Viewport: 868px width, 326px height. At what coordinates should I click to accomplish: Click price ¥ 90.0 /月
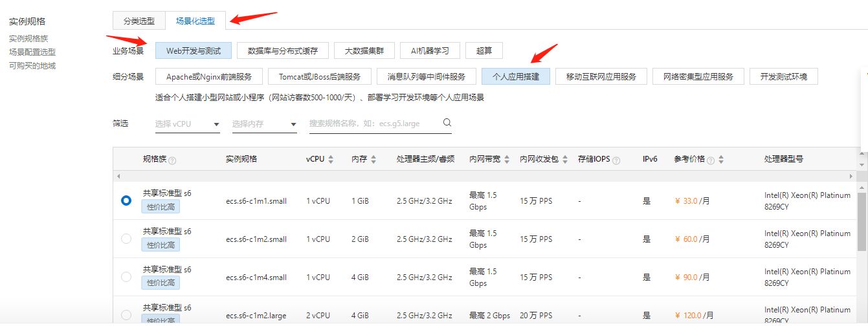pyautogui.click(x=692, y=277)
